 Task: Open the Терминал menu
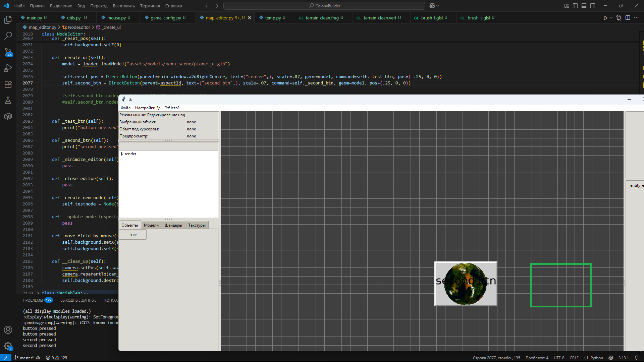point(150,6)
